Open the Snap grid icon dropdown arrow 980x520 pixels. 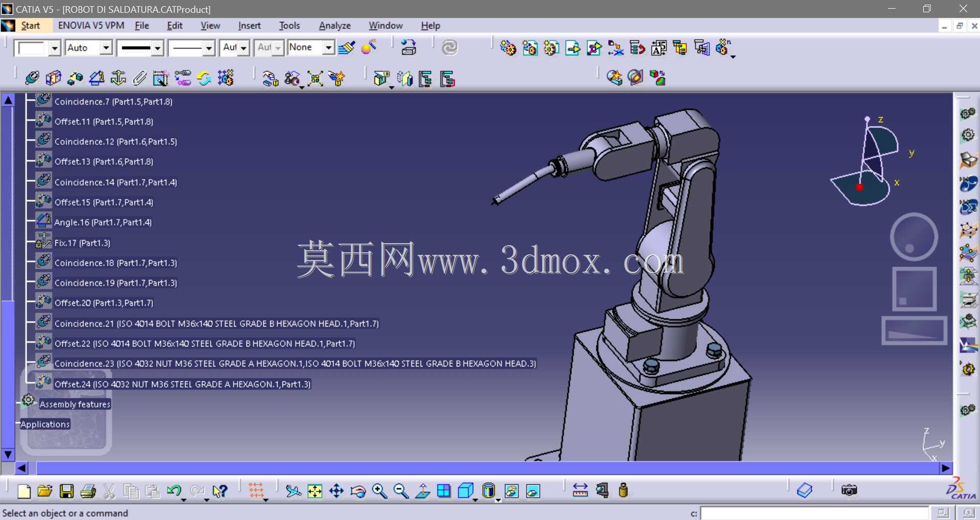pos(266,499)
